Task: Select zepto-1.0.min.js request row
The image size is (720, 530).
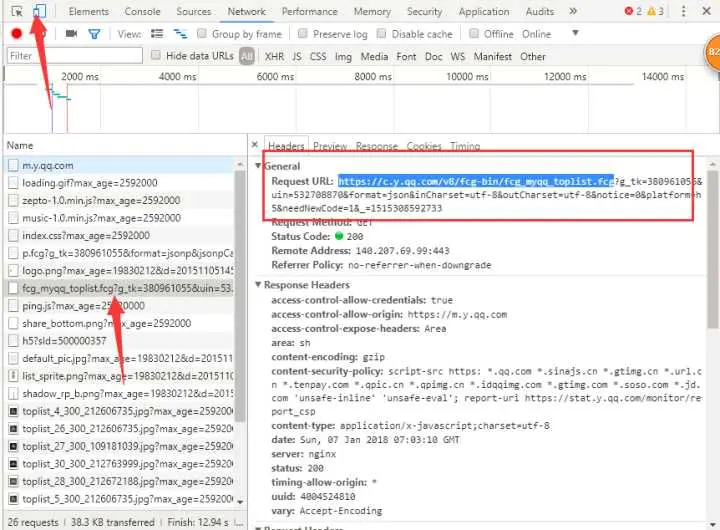Action: pyautogui.click(x=120, y=200)
